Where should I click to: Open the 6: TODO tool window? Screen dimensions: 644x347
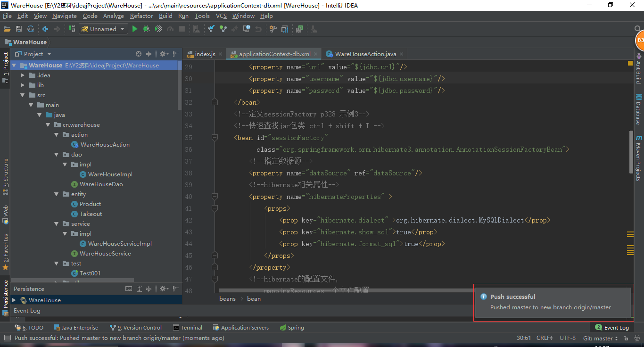coord(29,328)
